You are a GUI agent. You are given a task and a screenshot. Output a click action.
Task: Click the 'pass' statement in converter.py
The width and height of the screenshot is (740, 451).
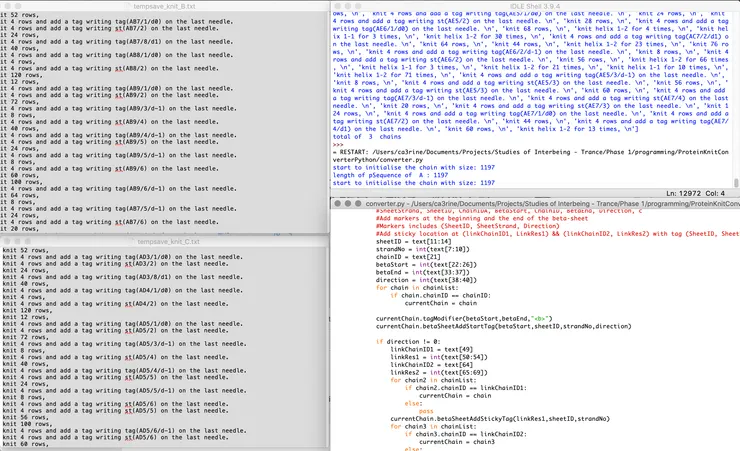pos(426,411)
